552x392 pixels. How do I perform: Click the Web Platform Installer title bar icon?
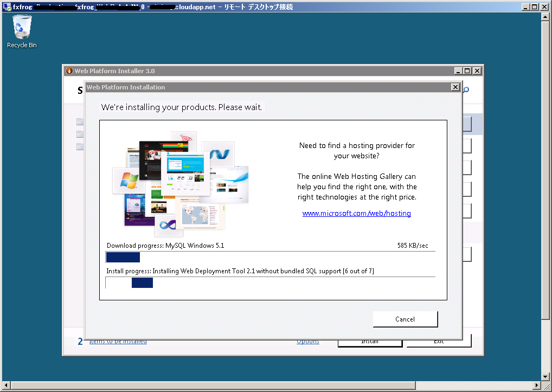point(69,70)
